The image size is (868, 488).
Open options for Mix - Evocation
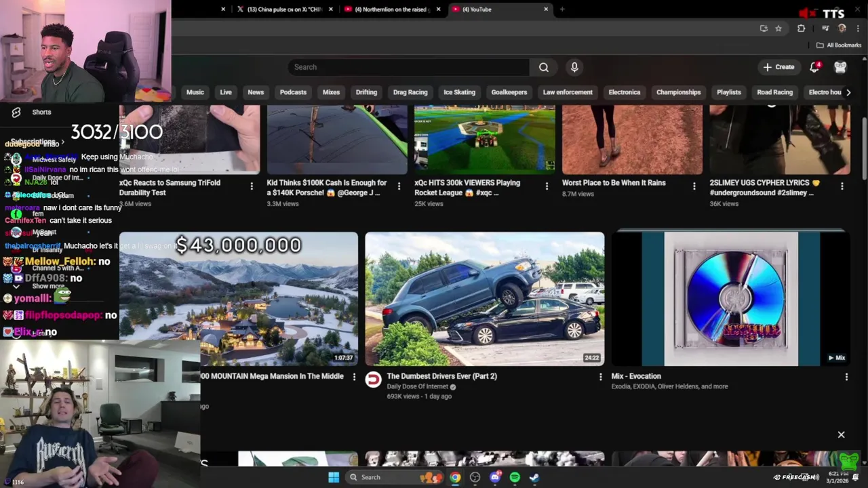pos(846,377)
